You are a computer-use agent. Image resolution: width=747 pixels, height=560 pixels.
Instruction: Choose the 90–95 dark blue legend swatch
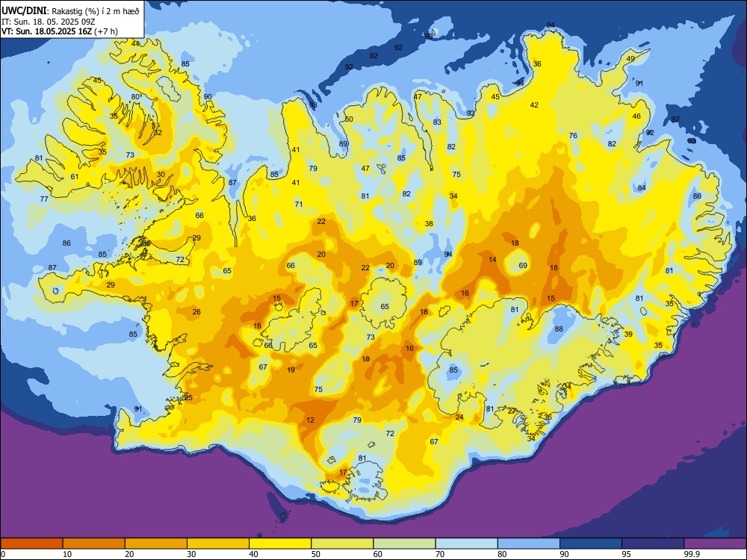coord(591,544)
